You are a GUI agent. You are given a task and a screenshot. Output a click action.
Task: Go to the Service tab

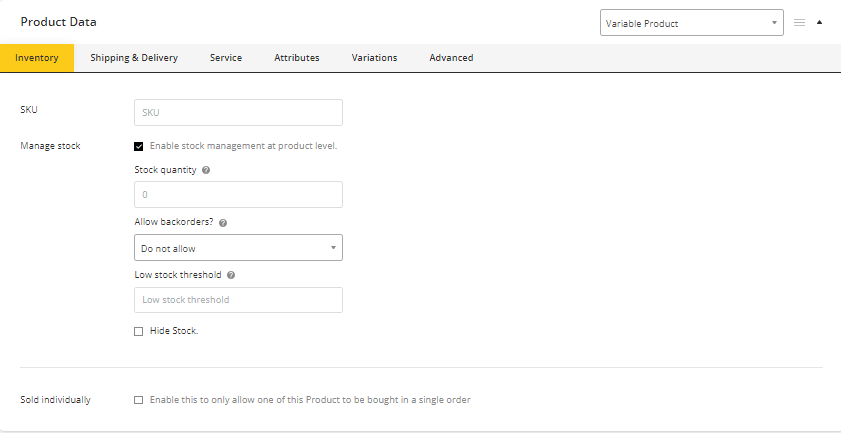[226, 58]
